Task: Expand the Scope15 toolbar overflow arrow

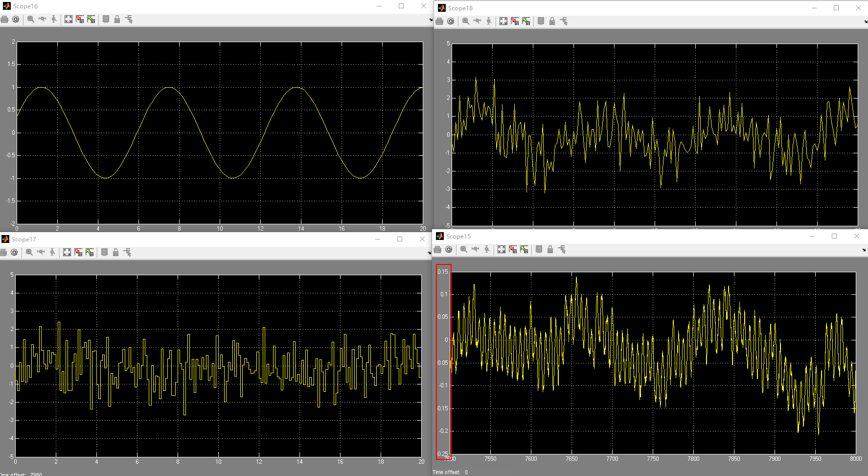Action: pyautogui.click(x=864, y=250)
